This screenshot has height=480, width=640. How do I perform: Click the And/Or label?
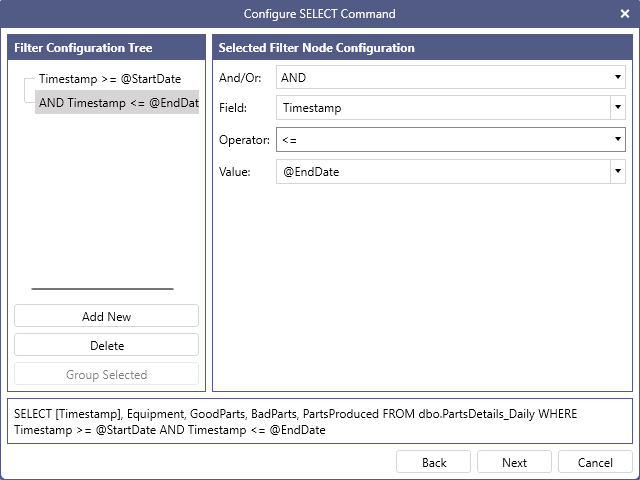click(x=240, y=78)
